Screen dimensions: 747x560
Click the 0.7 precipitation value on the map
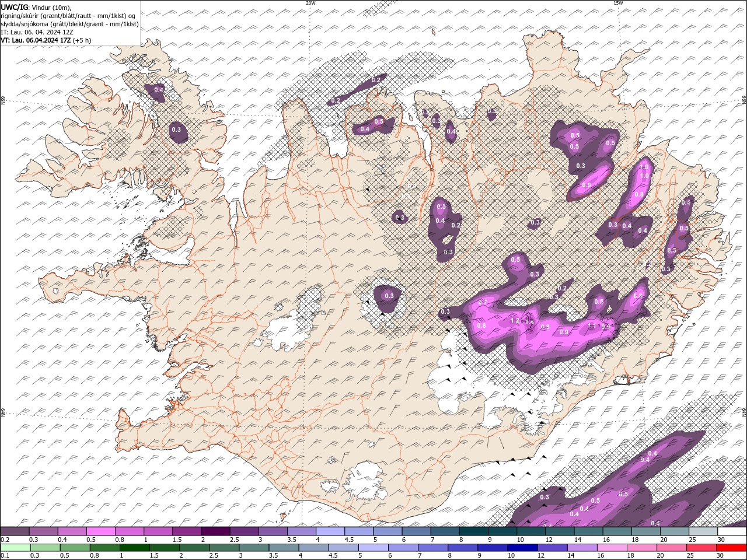[x=483, y=303]
